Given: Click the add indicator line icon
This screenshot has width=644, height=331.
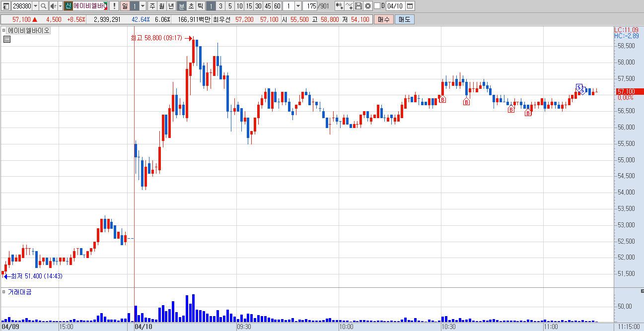Looking at the screenshot, I should coord(349,6).
